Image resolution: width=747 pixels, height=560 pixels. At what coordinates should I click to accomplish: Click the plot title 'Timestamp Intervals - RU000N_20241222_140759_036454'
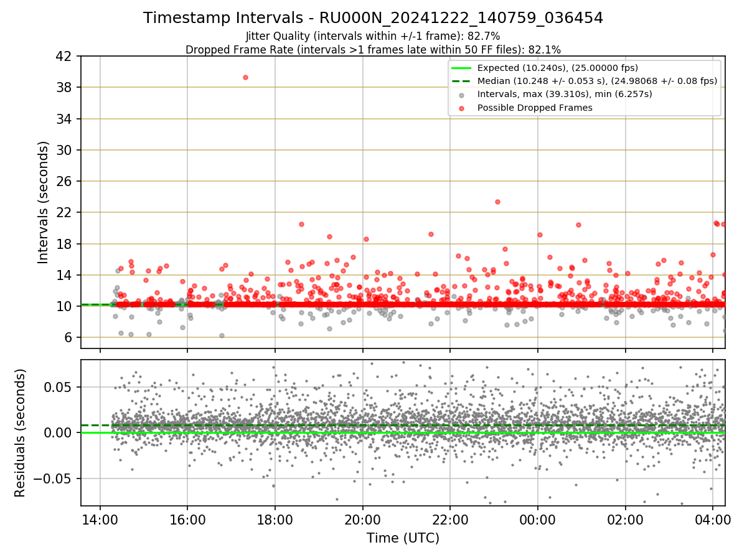click(x=373, y=18)
